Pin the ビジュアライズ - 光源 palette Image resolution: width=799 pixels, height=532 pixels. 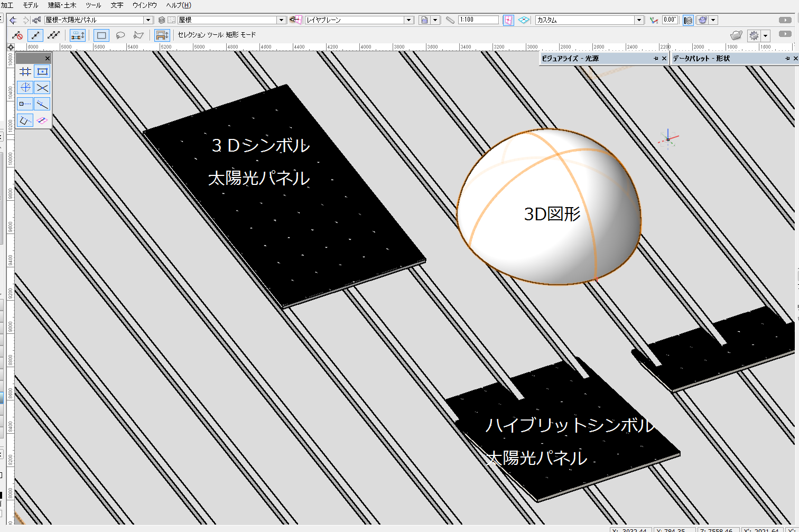656,59
